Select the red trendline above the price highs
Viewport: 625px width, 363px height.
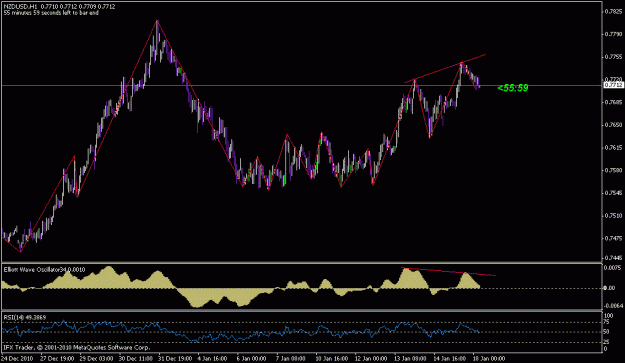coord(445,68)
